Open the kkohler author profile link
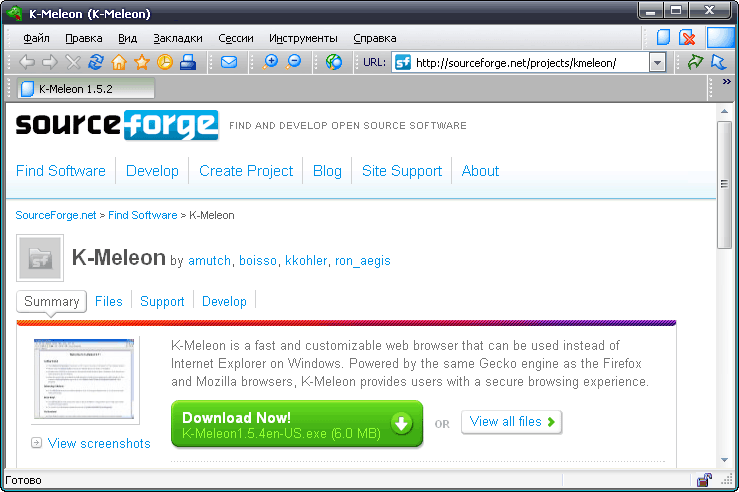This screenshot has height=492, width=739. (x=306, y=260)
